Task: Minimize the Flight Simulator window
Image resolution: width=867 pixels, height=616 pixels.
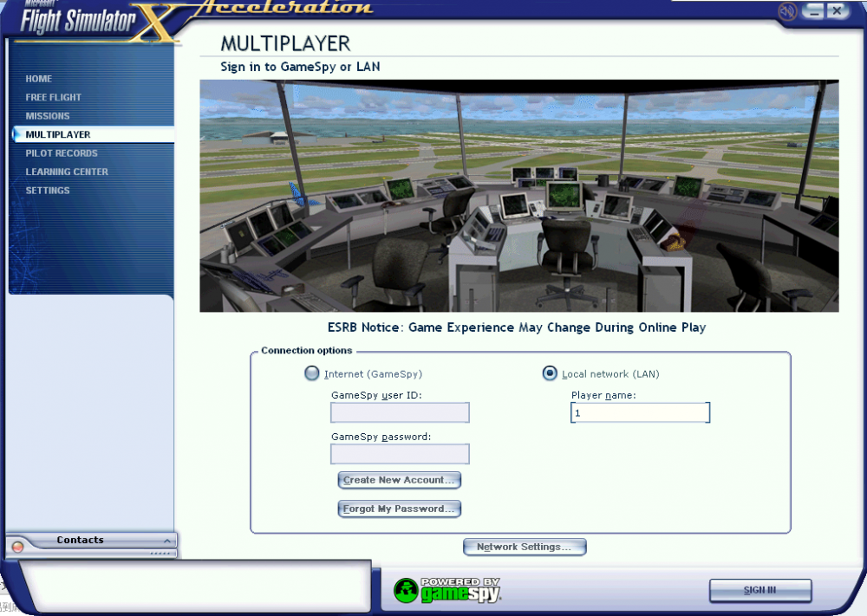Action: [813, 11]
